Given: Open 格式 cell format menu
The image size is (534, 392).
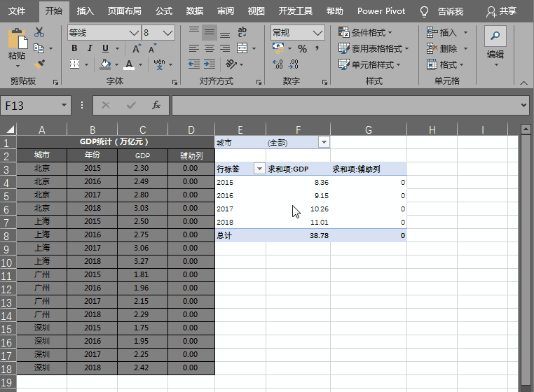Looking at the screenshot, I should tap(445, 64).
